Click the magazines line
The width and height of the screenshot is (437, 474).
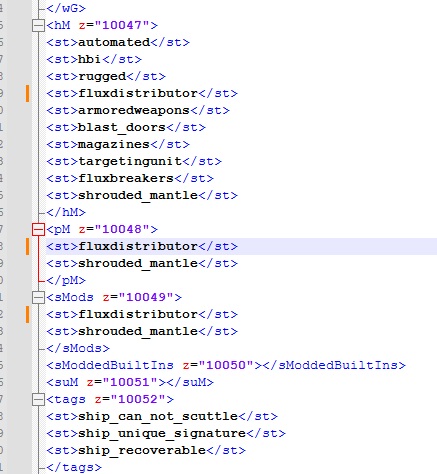(x=118, y=144)
